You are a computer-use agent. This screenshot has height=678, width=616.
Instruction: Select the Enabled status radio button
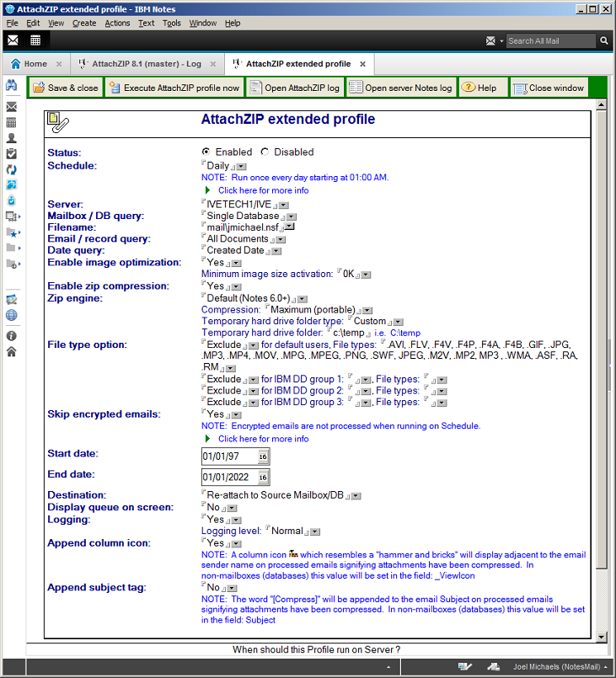coord(206,152)
